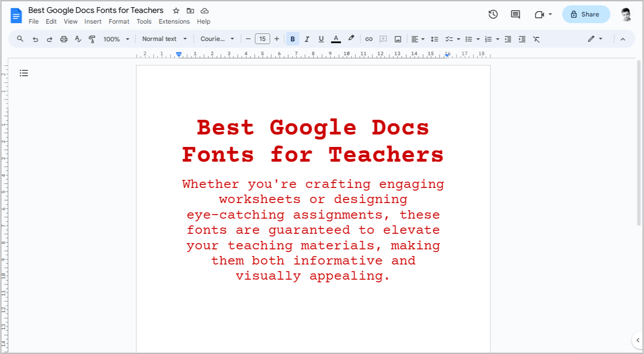This screenshot has width=644, height=354.
Task: Toggle bold formatting
Action: pyautogui.click(x=293, y=39)
